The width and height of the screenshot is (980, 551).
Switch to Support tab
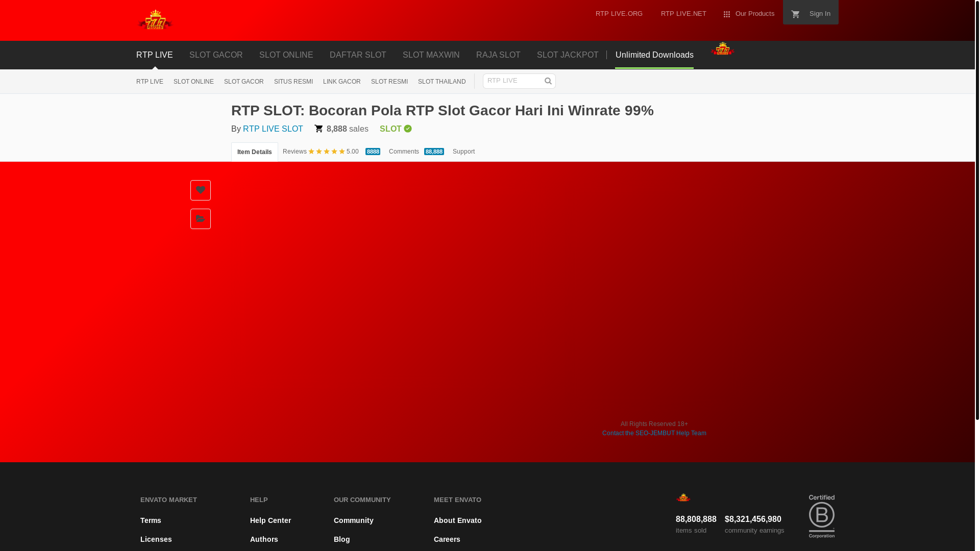point(463,152)
